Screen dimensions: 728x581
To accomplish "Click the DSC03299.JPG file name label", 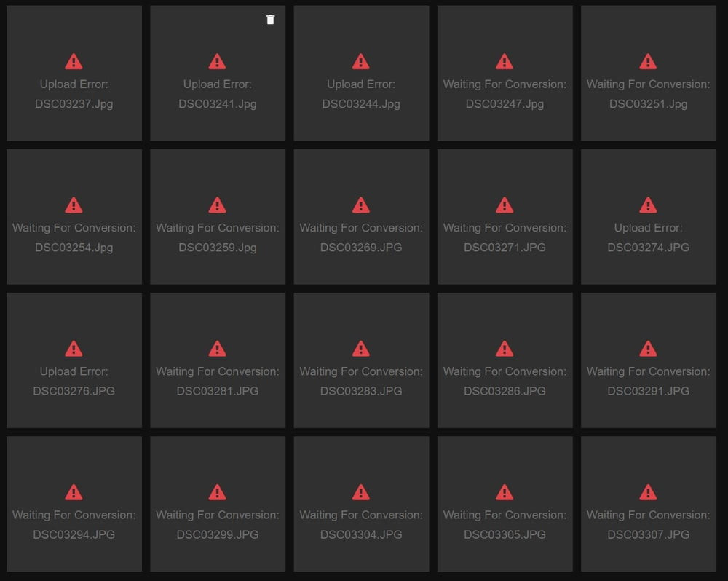I will coord(217,534).
